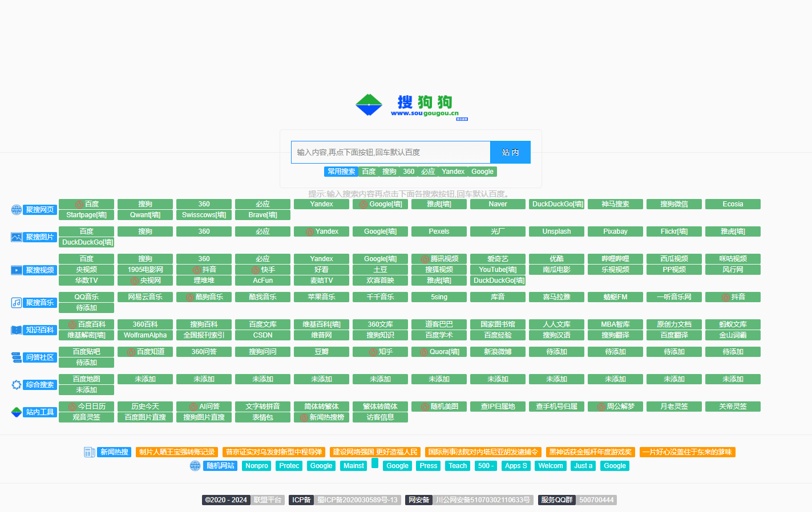812x512 pixels.
Task: Click the 百度百科 link
Action: [x=86, y=324]
